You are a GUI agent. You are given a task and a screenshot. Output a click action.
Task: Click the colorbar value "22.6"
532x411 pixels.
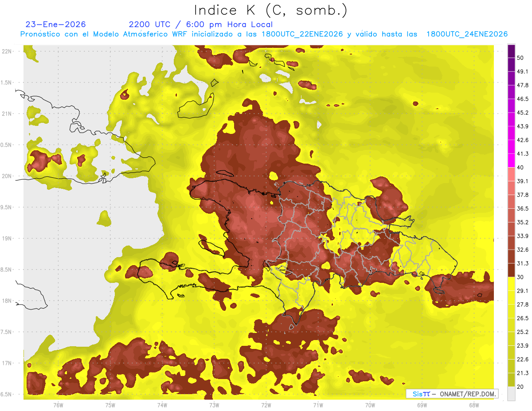tap(523, 359)
